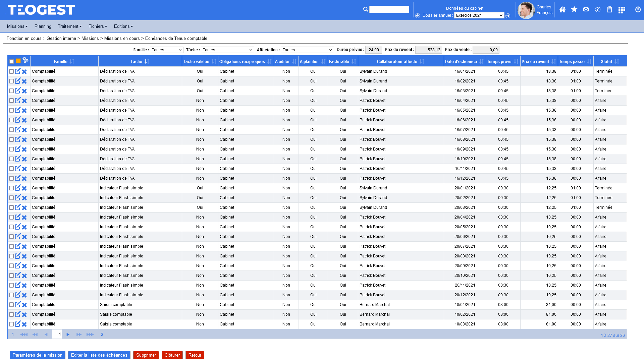Open the notepad icon in header
644x362 pixels.
click(609, 9)
